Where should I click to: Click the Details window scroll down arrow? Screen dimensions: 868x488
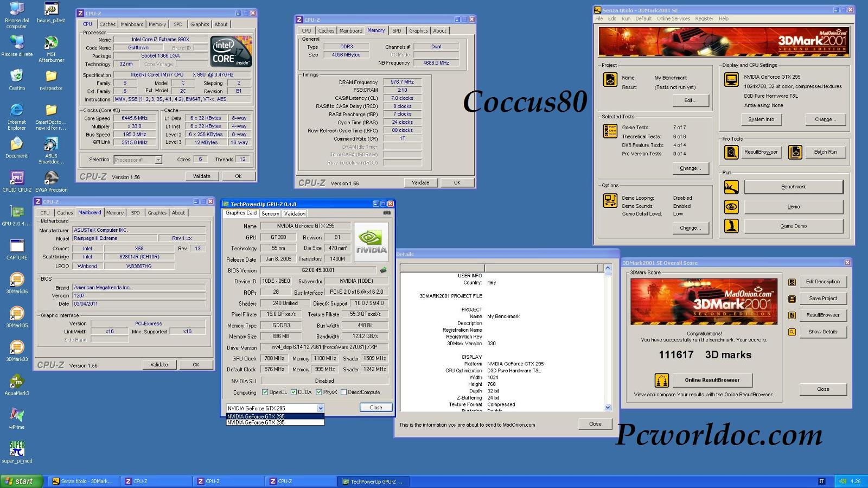point(608,408)
